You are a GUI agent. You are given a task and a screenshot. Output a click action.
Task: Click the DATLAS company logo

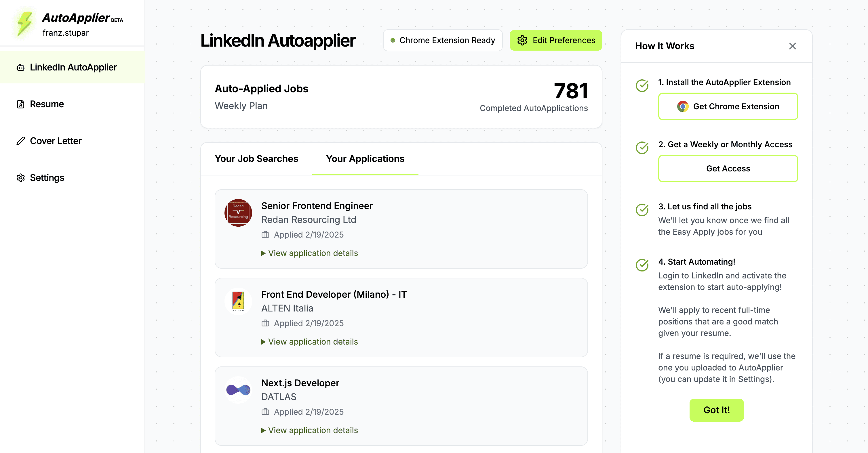[x=238, y=390]
